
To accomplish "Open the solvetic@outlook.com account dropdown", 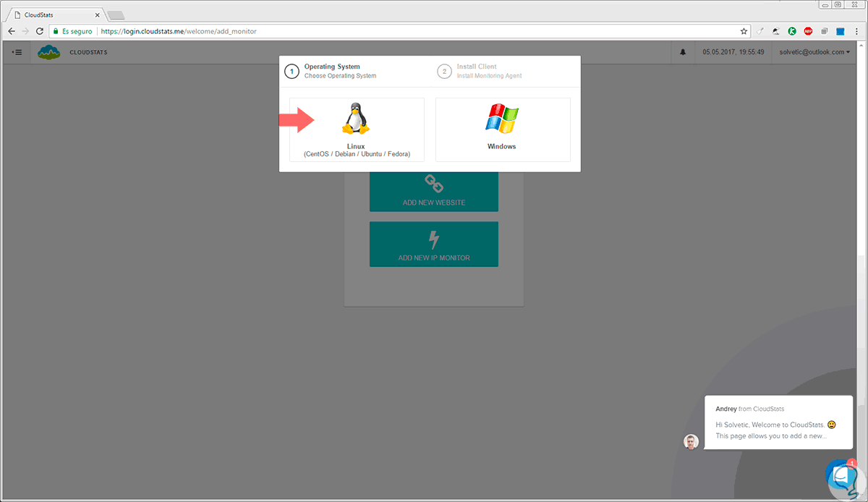I will point(814,52).
